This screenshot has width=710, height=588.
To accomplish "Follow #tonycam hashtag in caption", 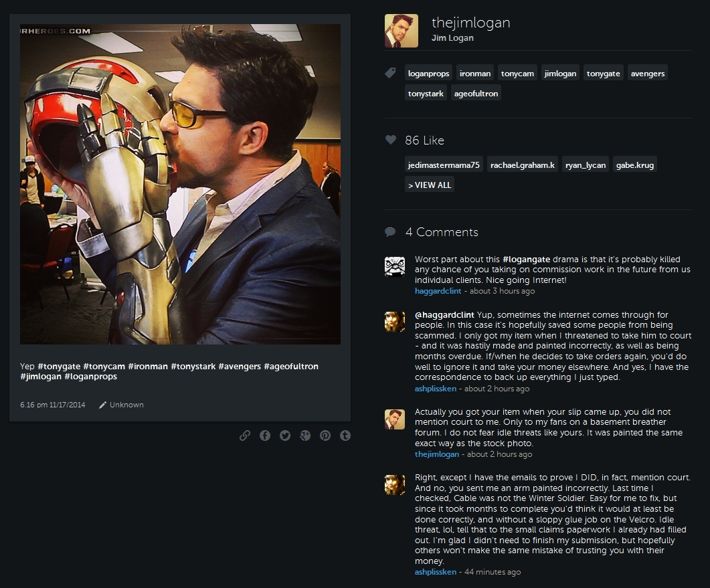I will [104, 366].
